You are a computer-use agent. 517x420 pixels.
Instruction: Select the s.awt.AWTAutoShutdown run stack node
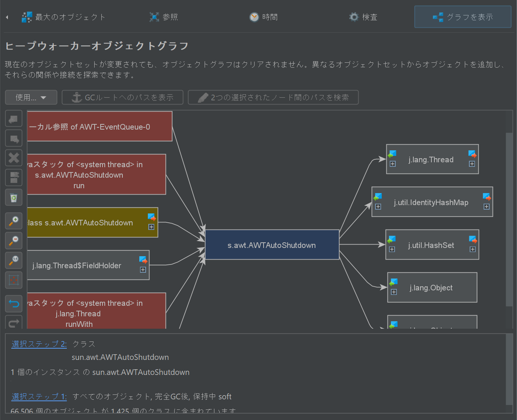click(x=96, y=175)
